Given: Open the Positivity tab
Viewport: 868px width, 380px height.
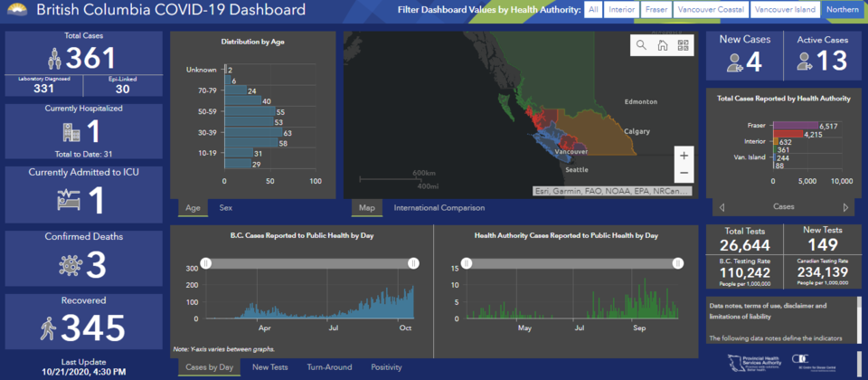Looking at the screenshot, I should 386,366.
